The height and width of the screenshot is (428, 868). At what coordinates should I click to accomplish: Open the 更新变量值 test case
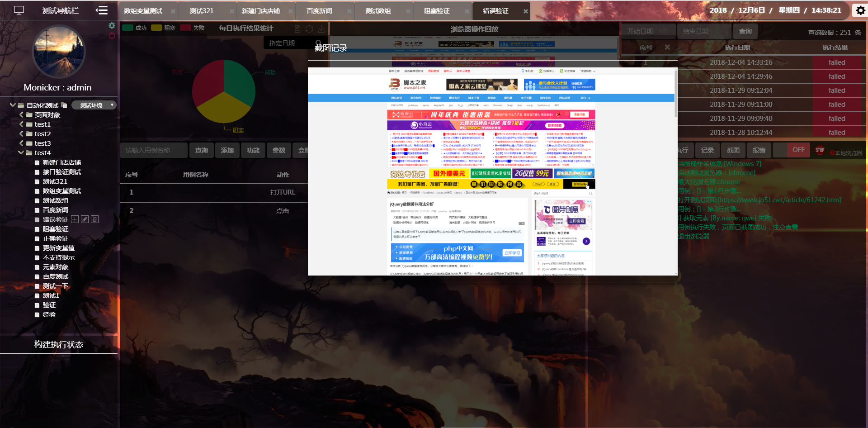pos(59,248)
